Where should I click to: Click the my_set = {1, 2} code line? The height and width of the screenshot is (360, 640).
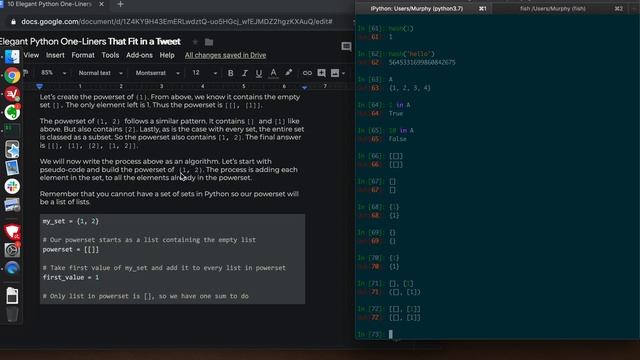click(71, 221)
